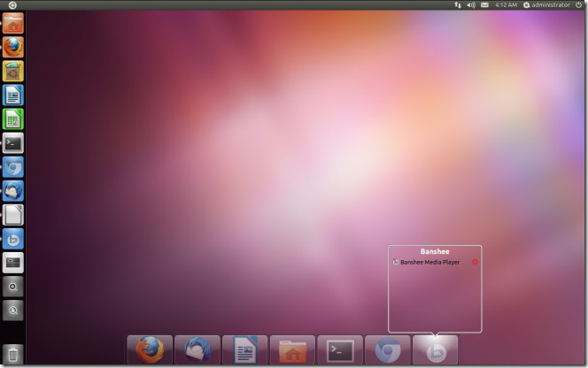The width and height of the screenshot is (588, 368).
Task: Open the Trash in the launcher
Action: coord(13,354)
